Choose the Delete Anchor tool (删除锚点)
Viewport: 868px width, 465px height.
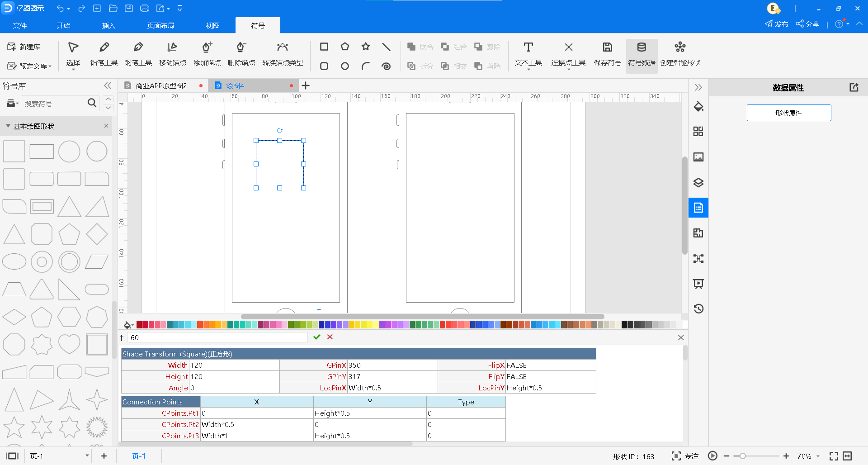(x=241, y=54)
